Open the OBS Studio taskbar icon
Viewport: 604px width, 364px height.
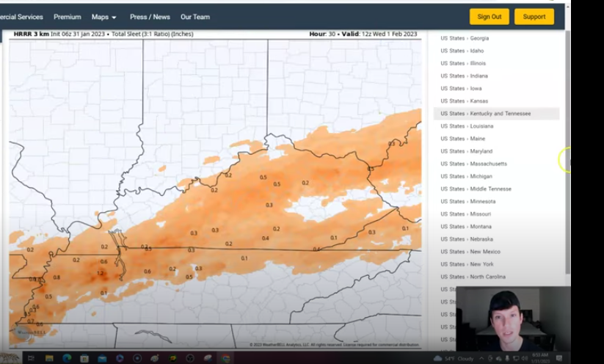190,358
